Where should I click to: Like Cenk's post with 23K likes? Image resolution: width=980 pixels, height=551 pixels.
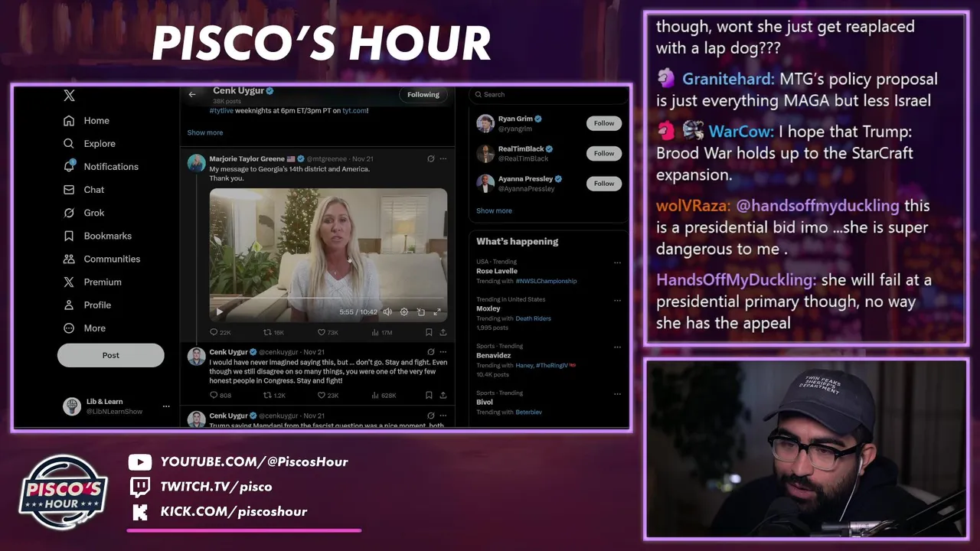pos(328,395)
